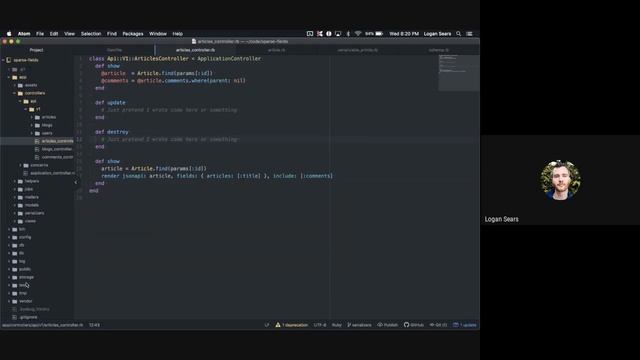Open the Window menu
This screenshot has height=360, width=640.
pos(158,34)
